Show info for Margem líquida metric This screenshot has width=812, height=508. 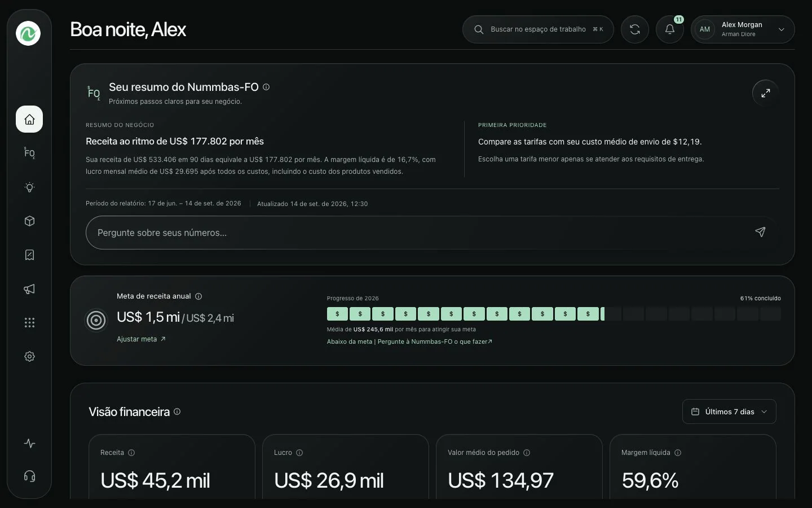678,453
